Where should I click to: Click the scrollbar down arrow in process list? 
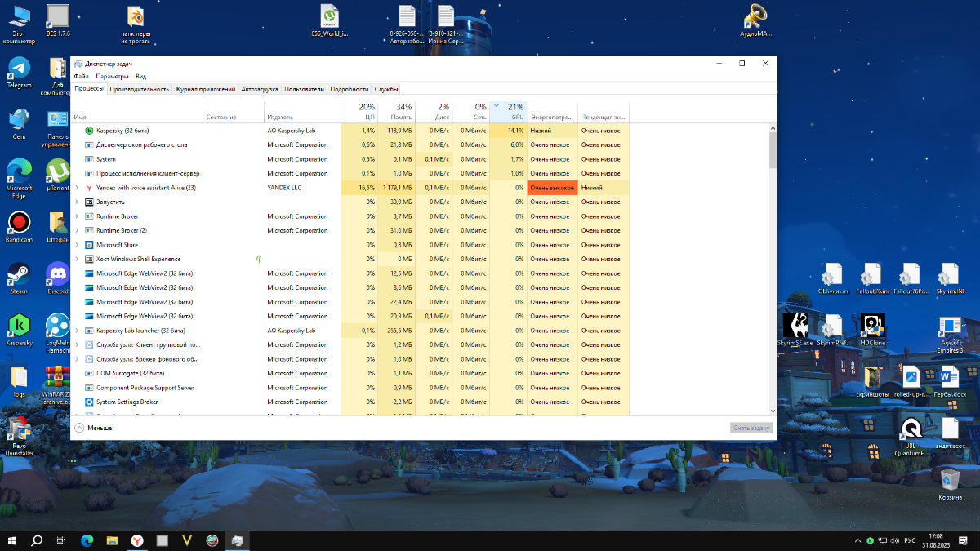coord(773,411)
